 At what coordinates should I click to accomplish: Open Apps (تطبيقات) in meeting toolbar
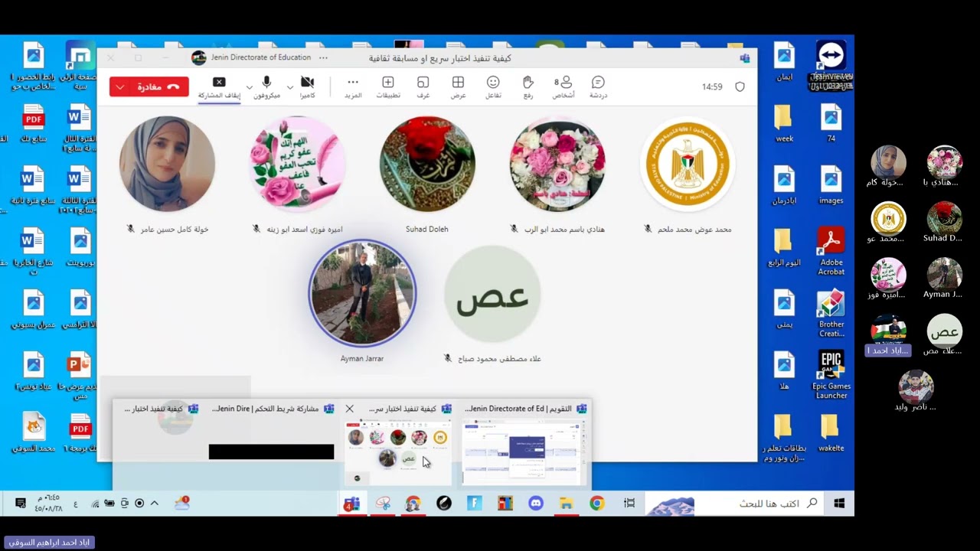[388, 87]
